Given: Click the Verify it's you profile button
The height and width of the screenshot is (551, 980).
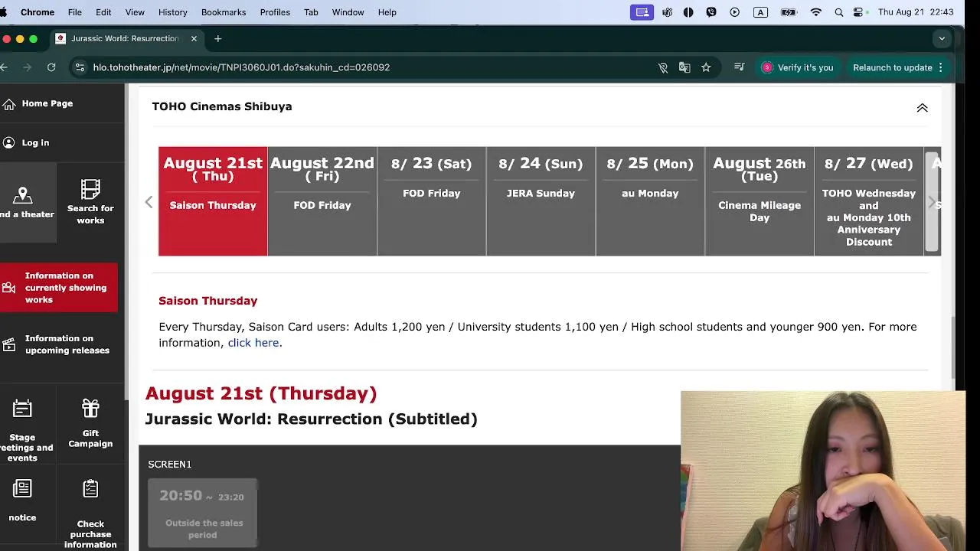Looking at the screenshot, I should coord(797,67).
